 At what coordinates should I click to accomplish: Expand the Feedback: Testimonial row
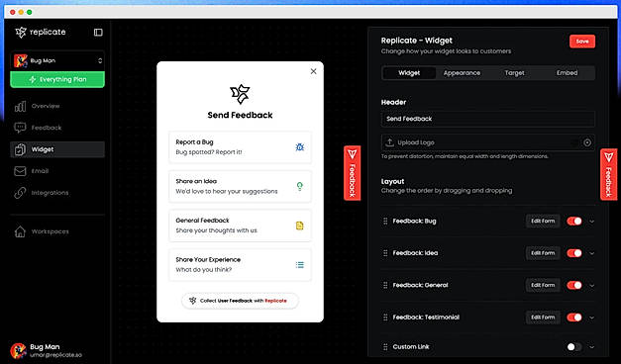(x=591, y=318)
